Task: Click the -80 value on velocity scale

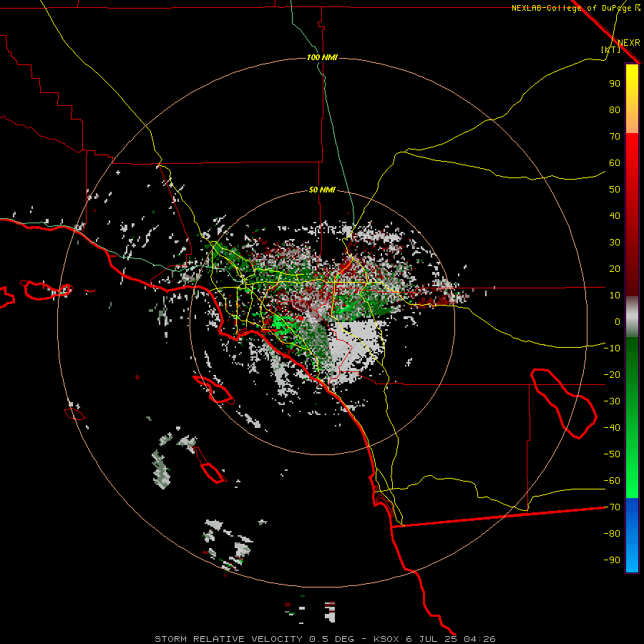Action: pyautogui.click(x=612, y=534)
